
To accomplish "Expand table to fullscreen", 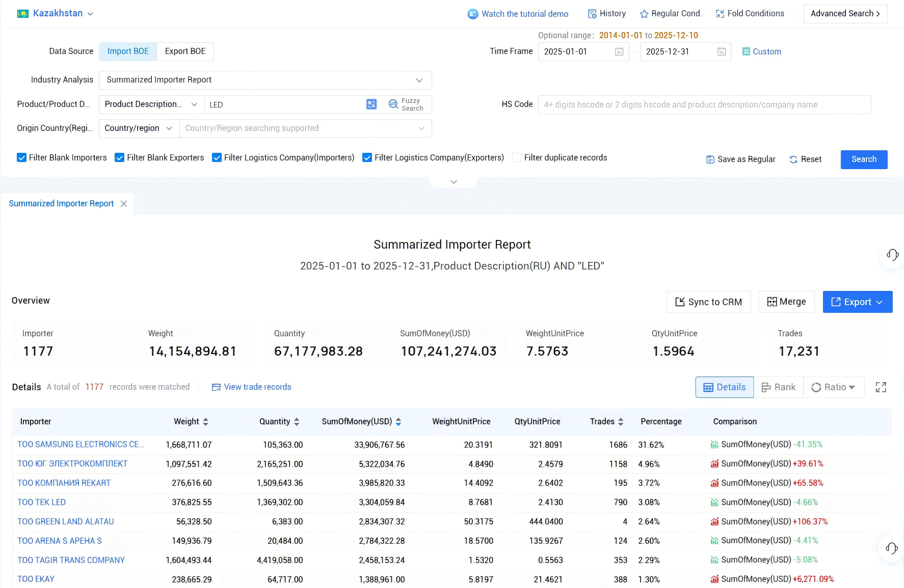I will point(881,387).
